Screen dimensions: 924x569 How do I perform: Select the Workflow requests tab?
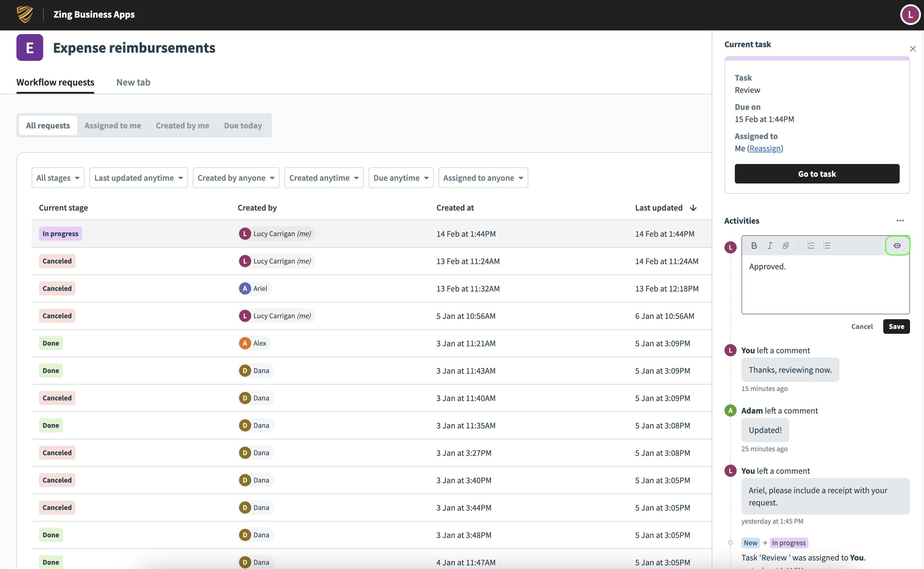55,82
